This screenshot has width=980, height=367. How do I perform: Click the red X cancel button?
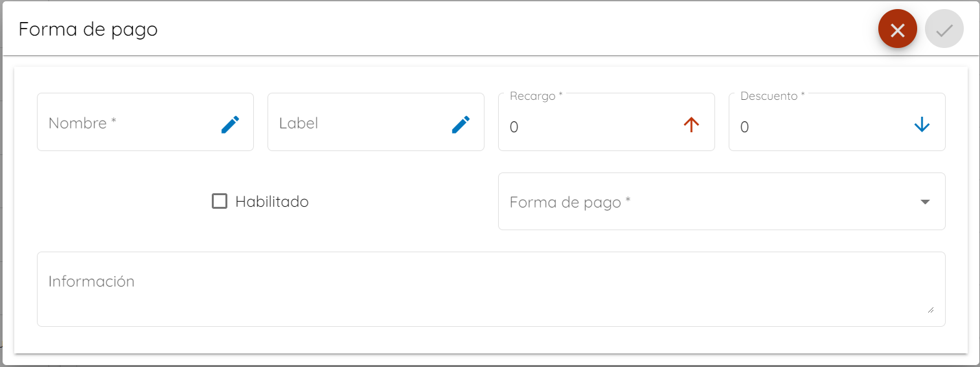tap(897, 29)
